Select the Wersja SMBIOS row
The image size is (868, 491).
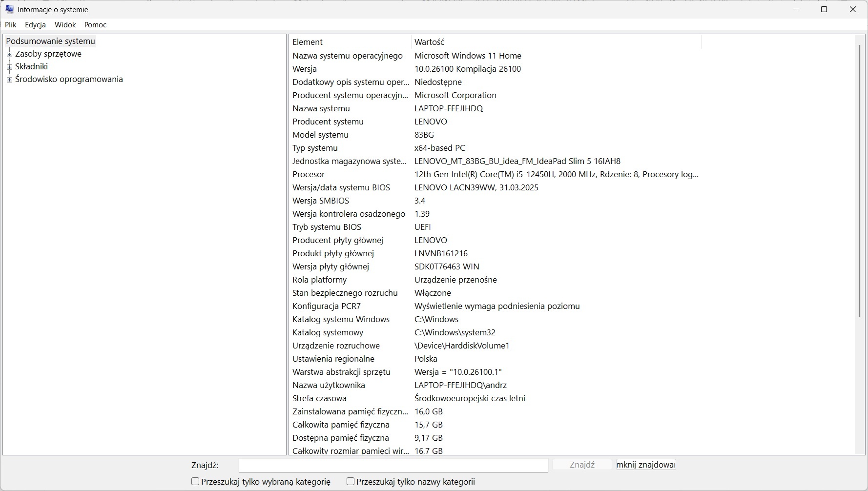pos(496,201)
